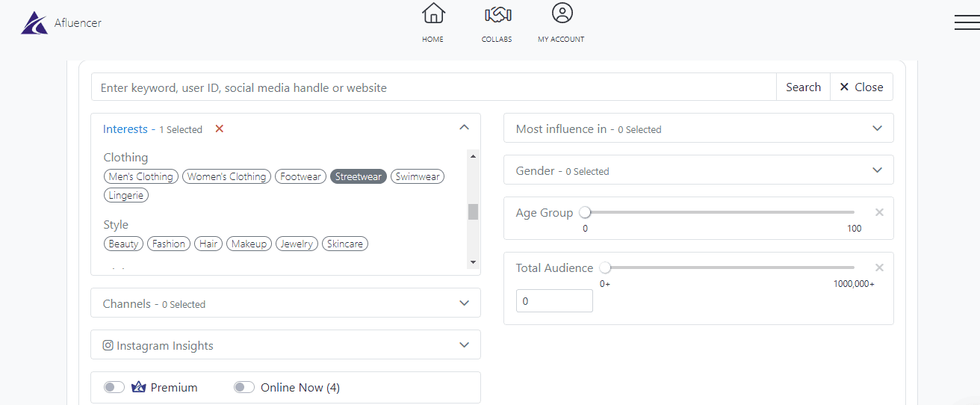Screen dimensions: 980x405
Task: Click the Search button
Action: [x=803, y=87]
